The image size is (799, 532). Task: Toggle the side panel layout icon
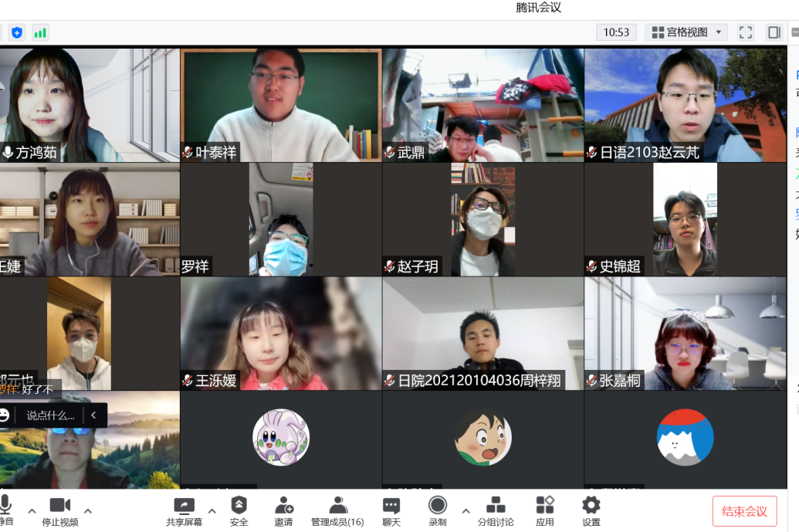point(774,32)
